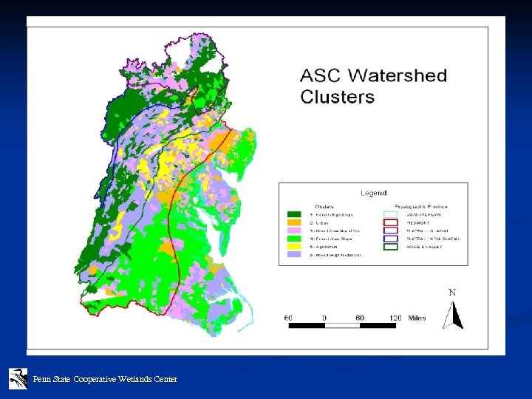Click the 'PIEDMONT' legend label
This screenshot has height=399, width=532.
418,223
